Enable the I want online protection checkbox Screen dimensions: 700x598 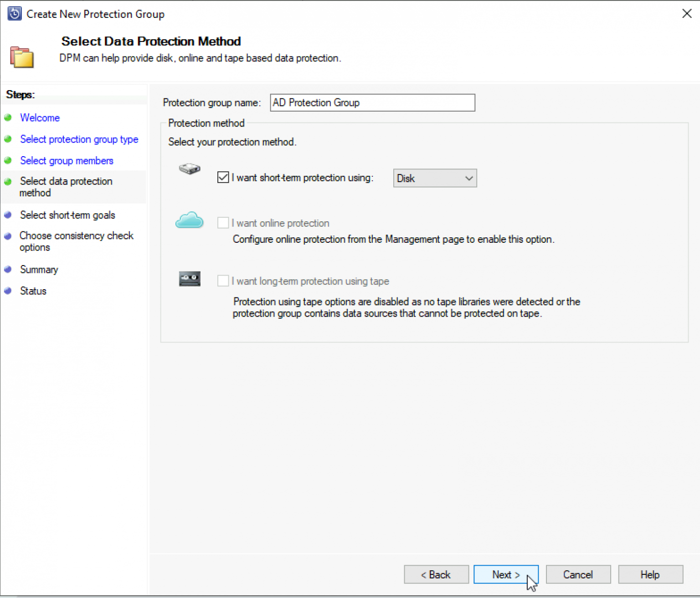[223, 222]
